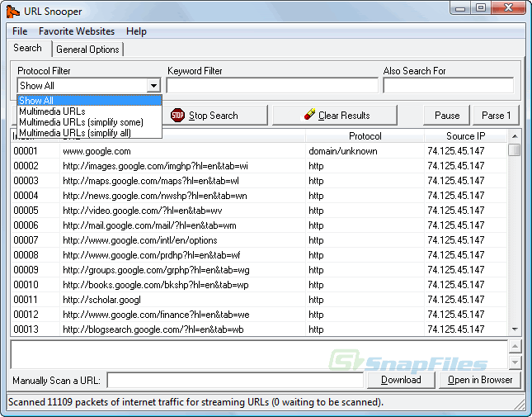Minimize the URL Snooper window

pos(460,8)
